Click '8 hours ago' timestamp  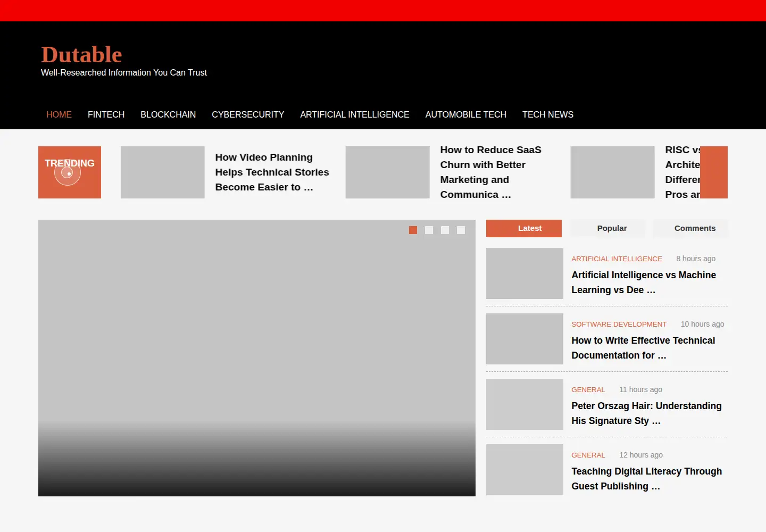coord(696,259)
